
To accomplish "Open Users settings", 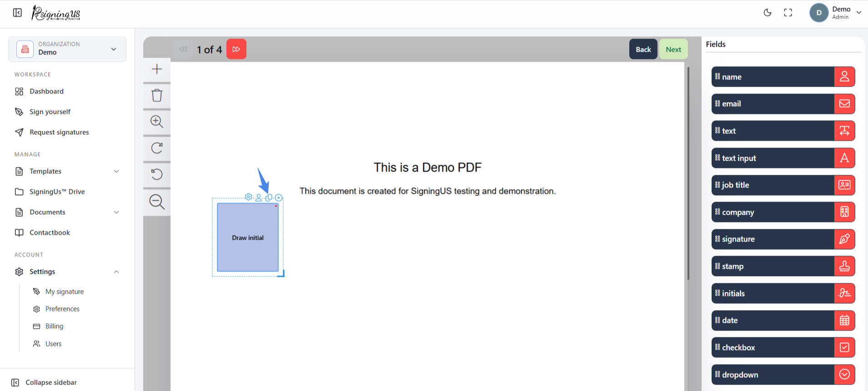I will 53,344.
